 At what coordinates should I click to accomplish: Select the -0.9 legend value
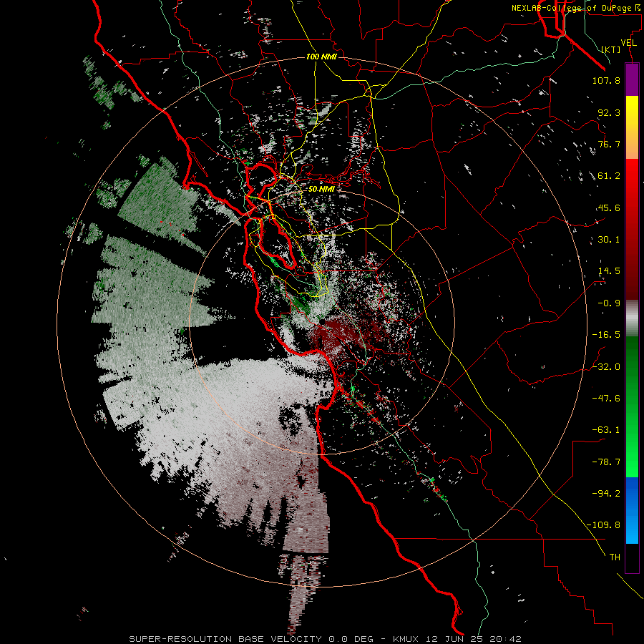tap(609, 303)
